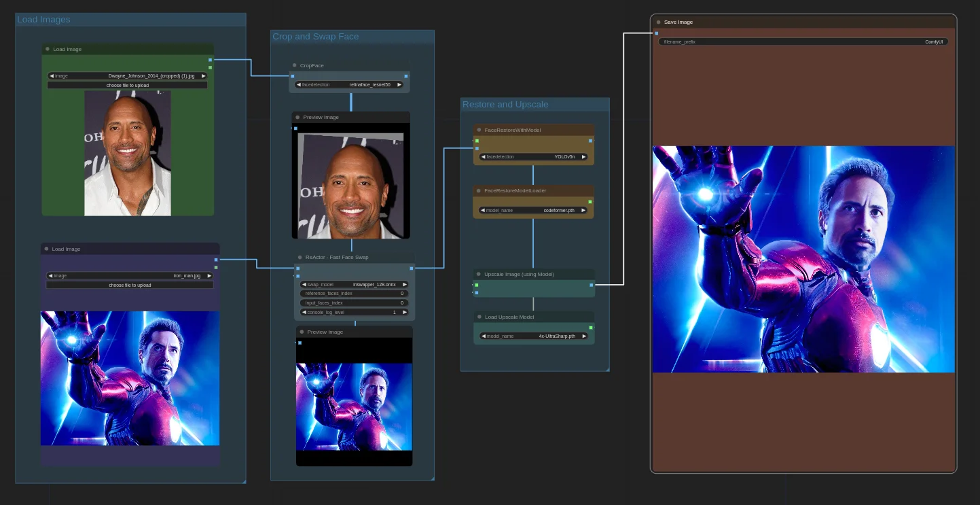The height and width of the screenshot is (505, 980).
Task: Open the YOLOv5n facedetection dropdown
Action: pyautogui.click(x=533, y=156)
